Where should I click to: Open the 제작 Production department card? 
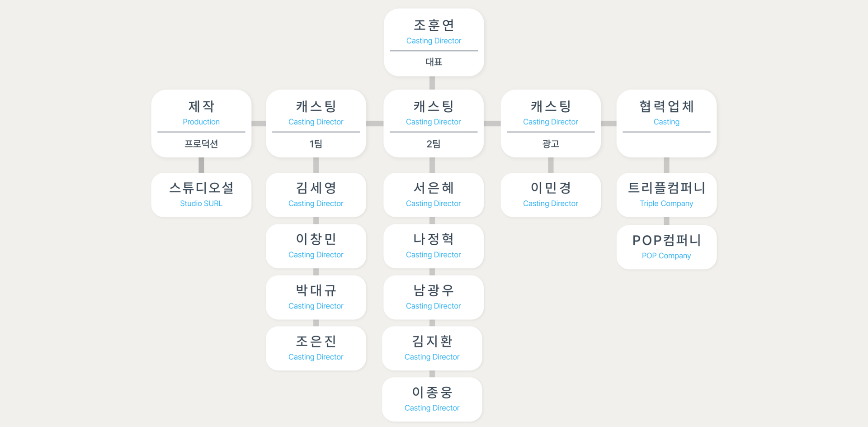click(x=201, y=123)
